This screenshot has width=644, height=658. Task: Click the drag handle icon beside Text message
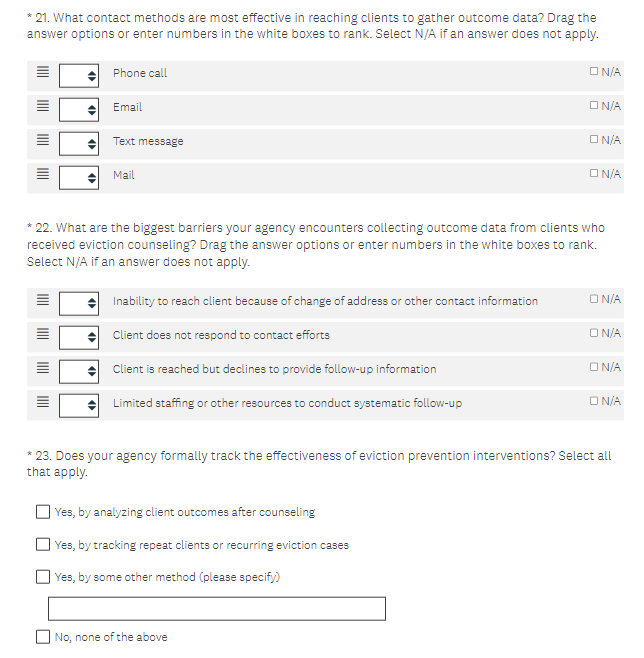pos(43,142)
